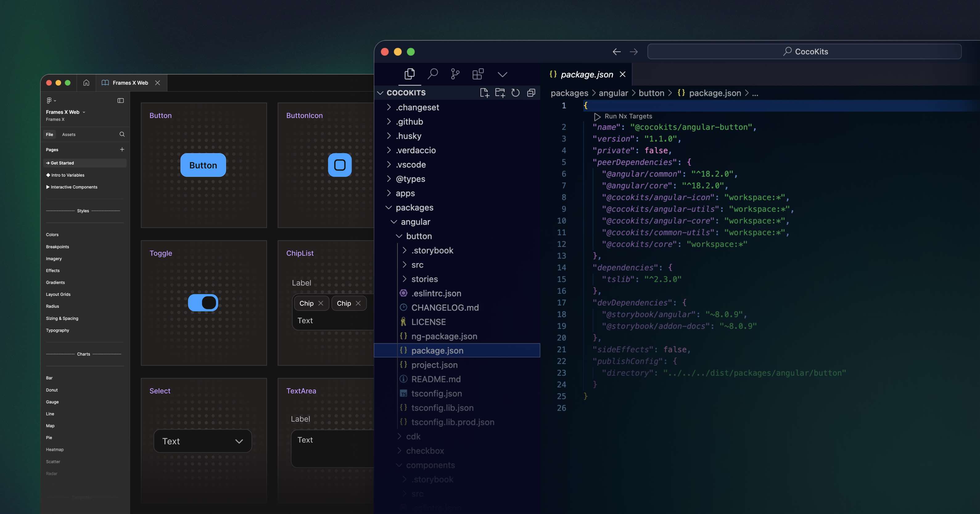980x514 pixels.
Task: Run Nx Targets for the package
Action: (623, 116)
